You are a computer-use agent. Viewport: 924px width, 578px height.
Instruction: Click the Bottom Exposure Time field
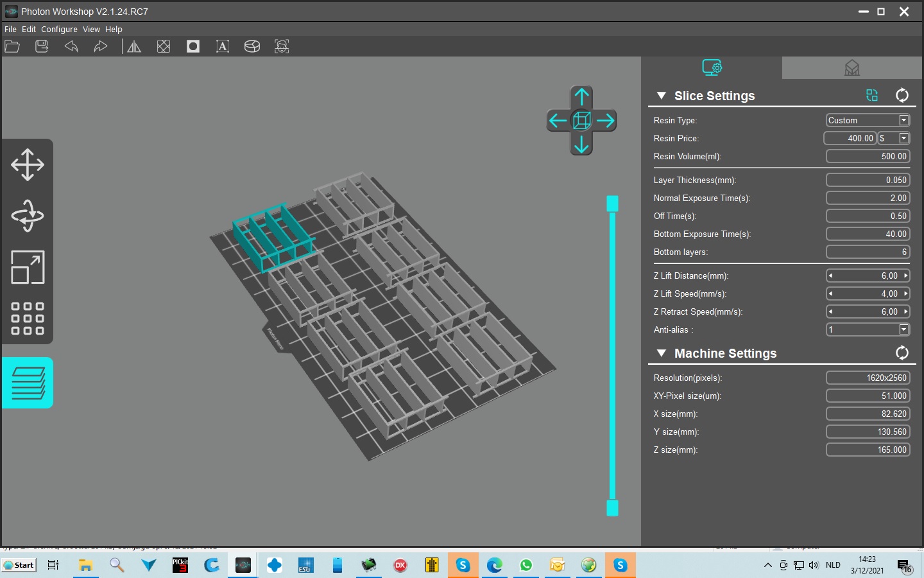pyautogui.click(x=868, y=234)
